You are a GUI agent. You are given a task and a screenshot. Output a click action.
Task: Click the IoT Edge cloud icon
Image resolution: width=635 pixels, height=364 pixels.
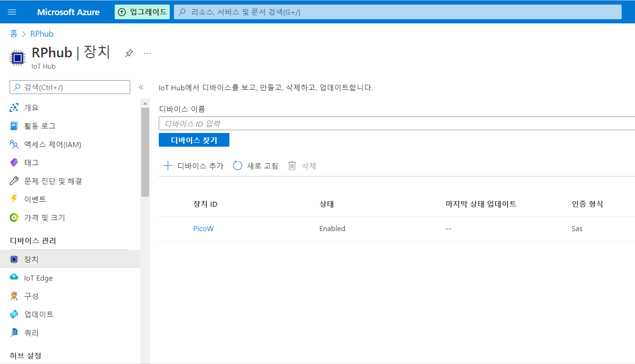tap(14, 277)
